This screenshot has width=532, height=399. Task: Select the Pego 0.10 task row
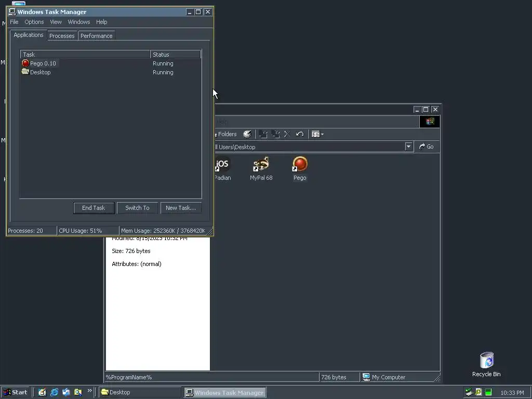pos(111,63)
